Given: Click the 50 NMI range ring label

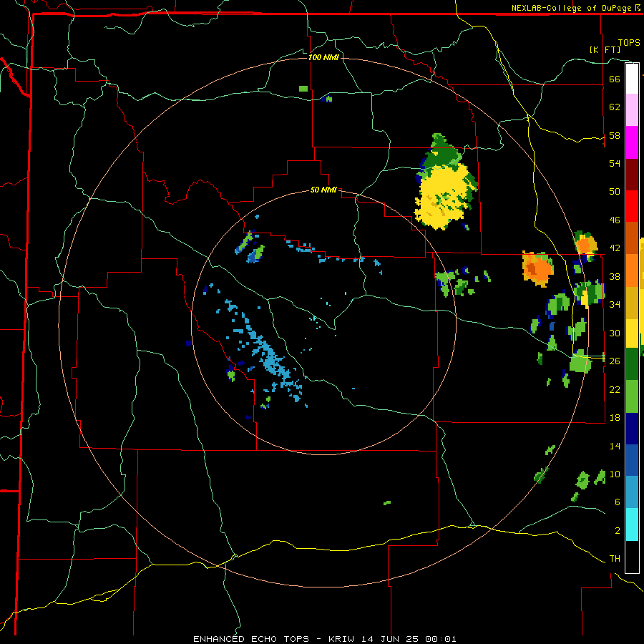Looking at the screenshot, I should (323, 190).
